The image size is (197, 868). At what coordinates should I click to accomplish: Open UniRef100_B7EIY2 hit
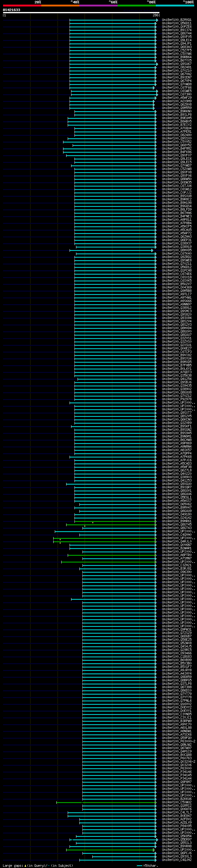click(x=176, y=125)
